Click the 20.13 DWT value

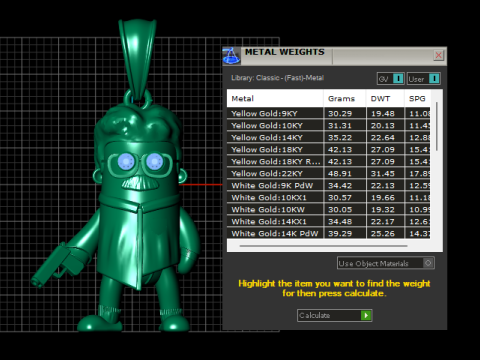tap(383, 126)
